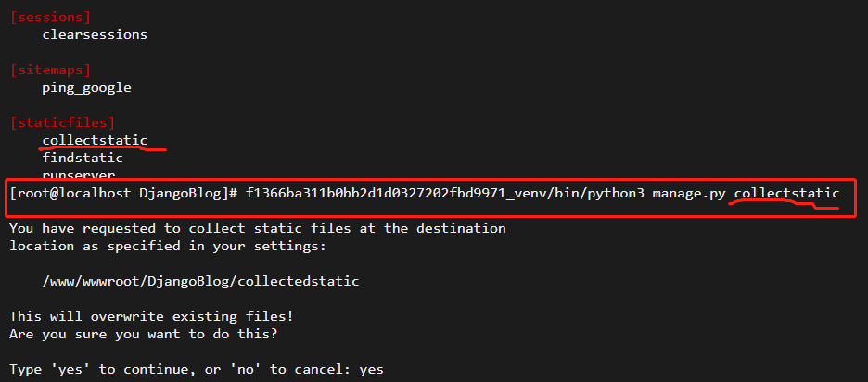Click the [sitemaps] section header

click(x=50, y=70)
